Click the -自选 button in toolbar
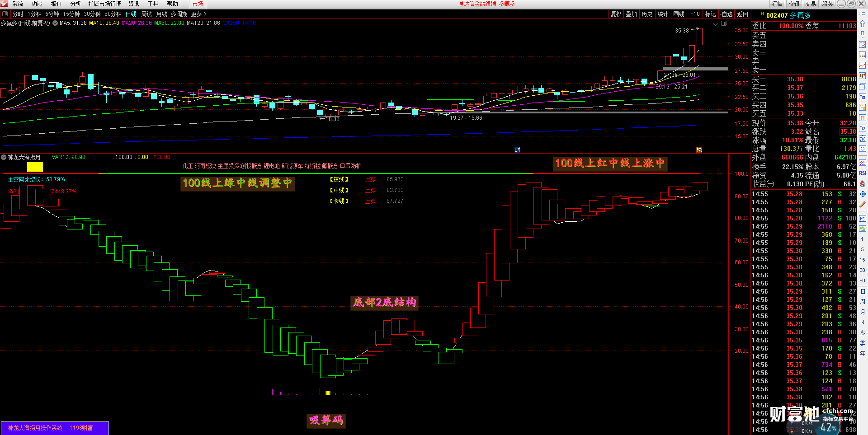The height and width of the screenshot is (435, 868). pyautogui.click(x=726, y=14)
